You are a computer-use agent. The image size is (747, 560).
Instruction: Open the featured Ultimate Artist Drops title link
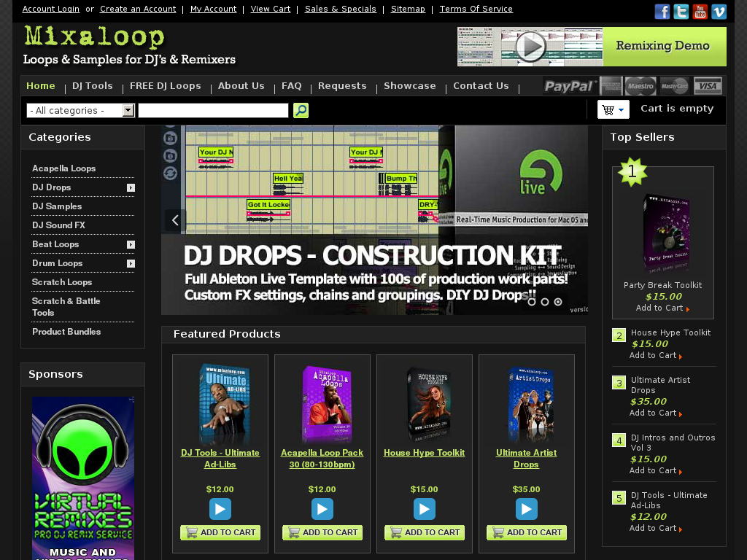click(x=527, y=459)
